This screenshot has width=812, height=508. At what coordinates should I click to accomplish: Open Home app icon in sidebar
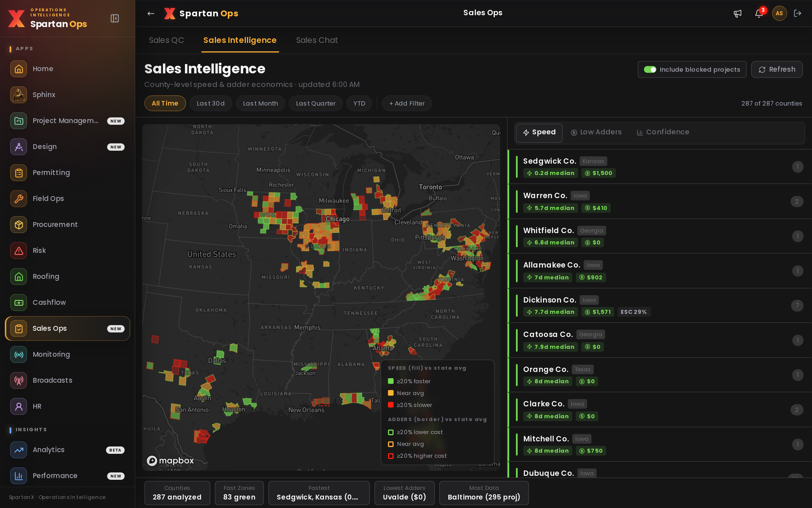[18, 69]
